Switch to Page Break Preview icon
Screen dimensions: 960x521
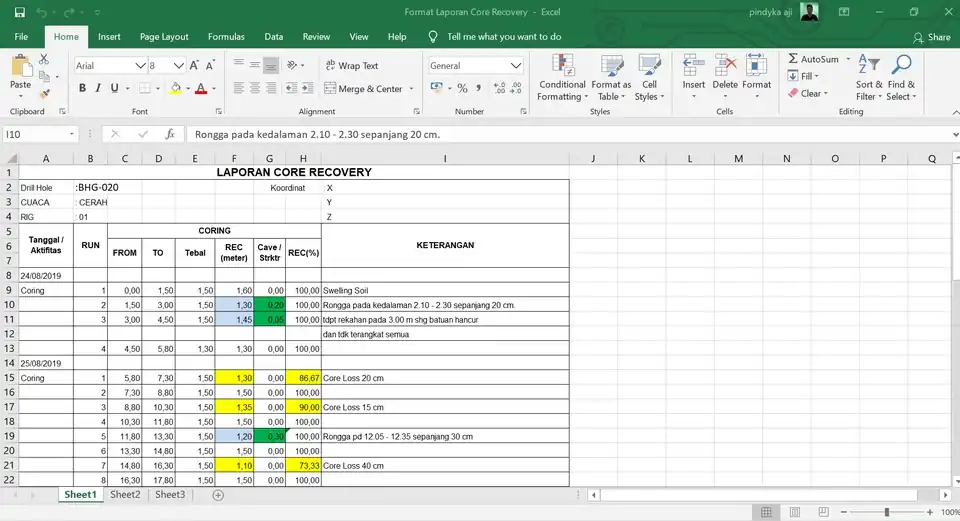coord(823,512)
